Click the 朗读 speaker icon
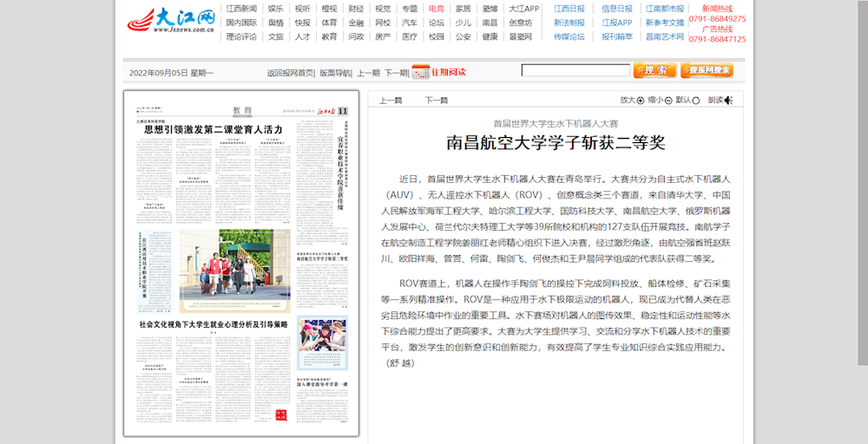The height and width of the screenshot is (444, 868). point(729,101)
